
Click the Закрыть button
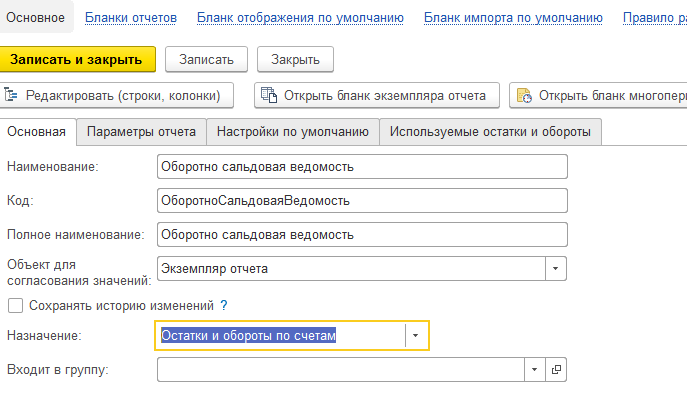tap(295, 59)
